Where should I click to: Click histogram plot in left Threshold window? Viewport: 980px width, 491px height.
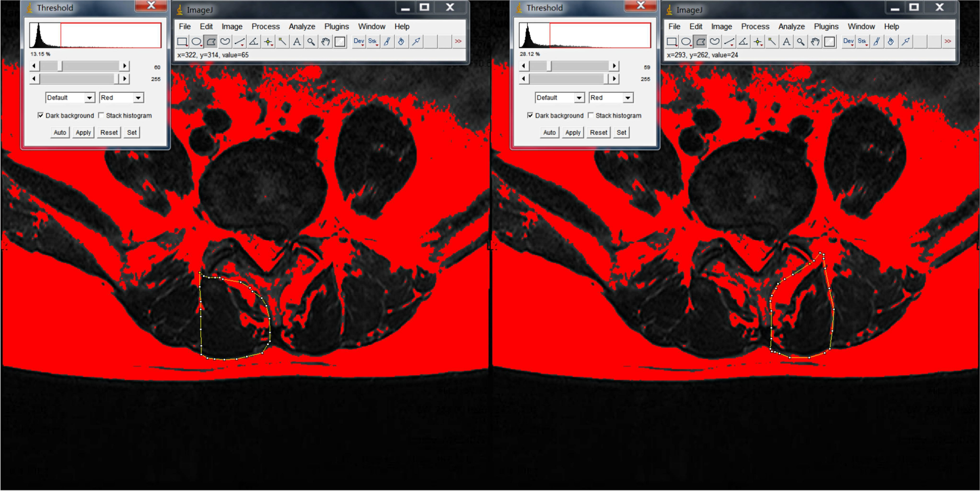[x=95, y=35]
